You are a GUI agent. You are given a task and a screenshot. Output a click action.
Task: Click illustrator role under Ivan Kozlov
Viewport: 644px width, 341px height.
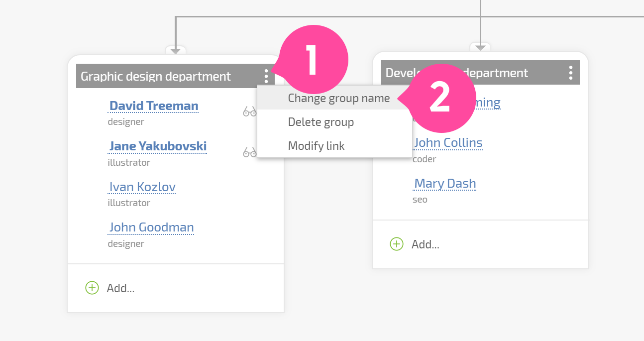(x=129, y=203)
